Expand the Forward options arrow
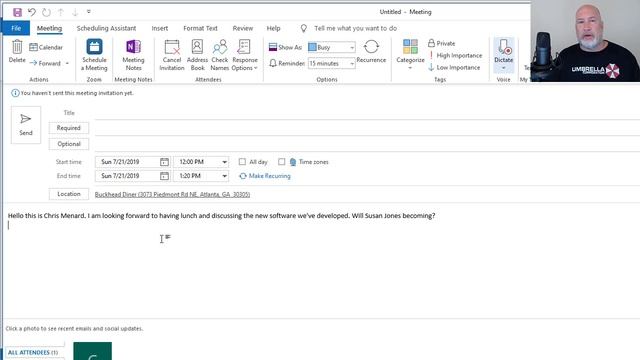The image size is (640, 360). coord(67,63)
